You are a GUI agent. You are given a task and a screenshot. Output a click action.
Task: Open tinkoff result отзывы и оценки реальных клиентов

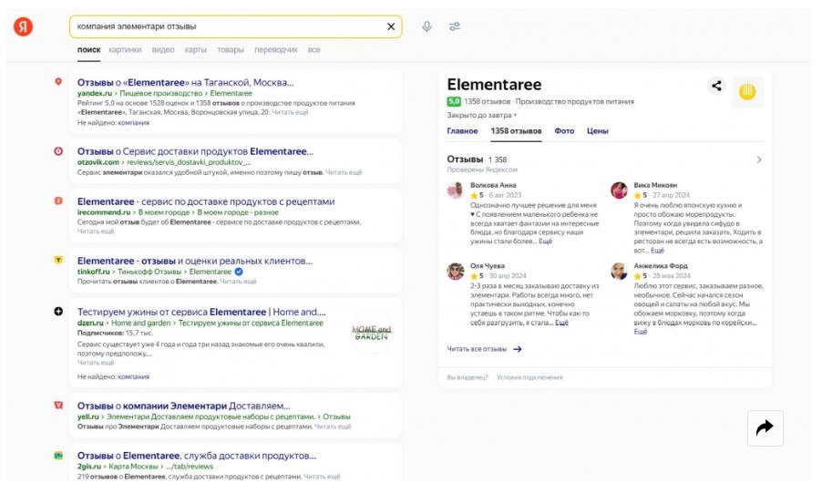click(194, 261)
